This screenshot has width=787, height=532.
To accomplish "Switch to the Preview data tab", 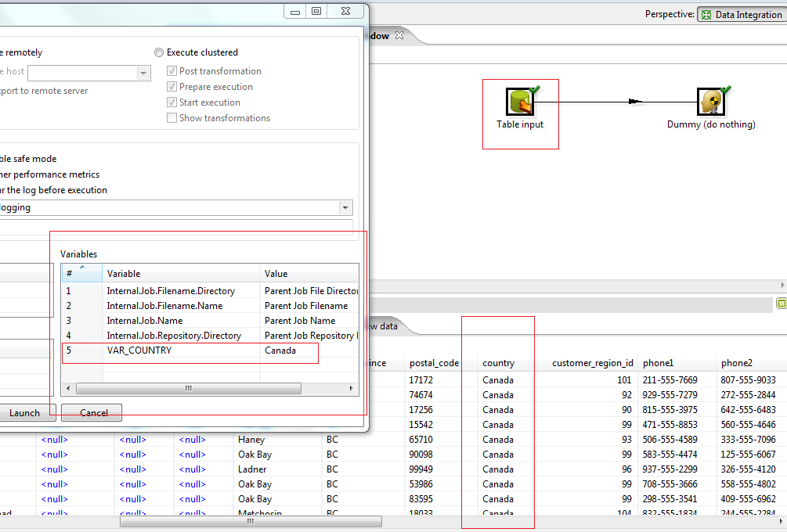I will (385, 325).
